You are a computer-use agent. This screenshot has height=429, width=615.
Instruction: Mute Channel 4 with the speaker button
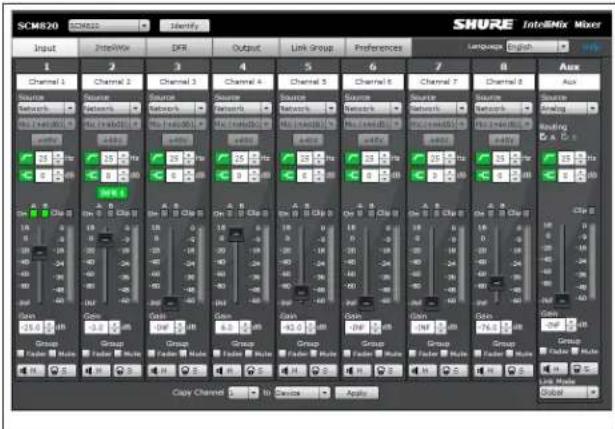(227, 370)
